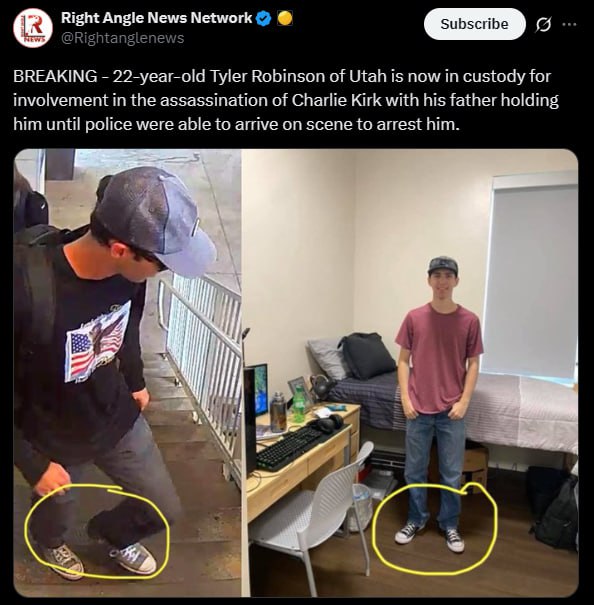Image resolution: width=594 pixels, height=605 pixels.
Task: Click the black keyboard on the desk
Action: click(293, 447)
